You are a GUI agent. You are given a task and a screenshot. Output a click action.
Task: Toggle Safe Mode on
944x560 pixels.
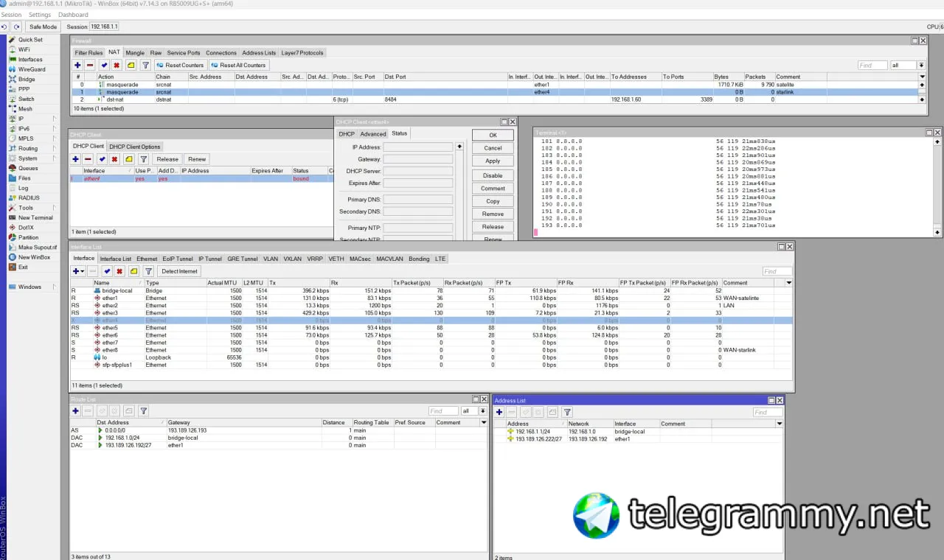click(x=43, y=27)
